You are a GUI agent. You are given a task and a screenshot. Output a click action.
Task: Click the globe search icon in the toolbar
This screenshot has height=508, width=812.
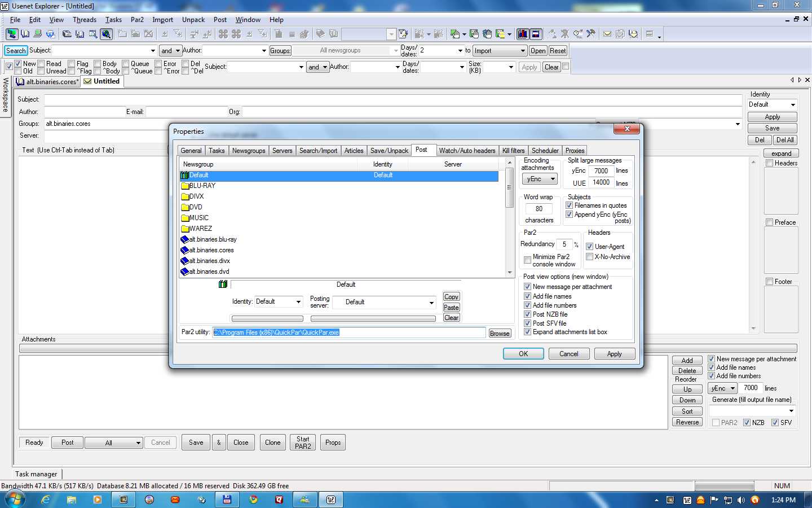pos(106,34)
